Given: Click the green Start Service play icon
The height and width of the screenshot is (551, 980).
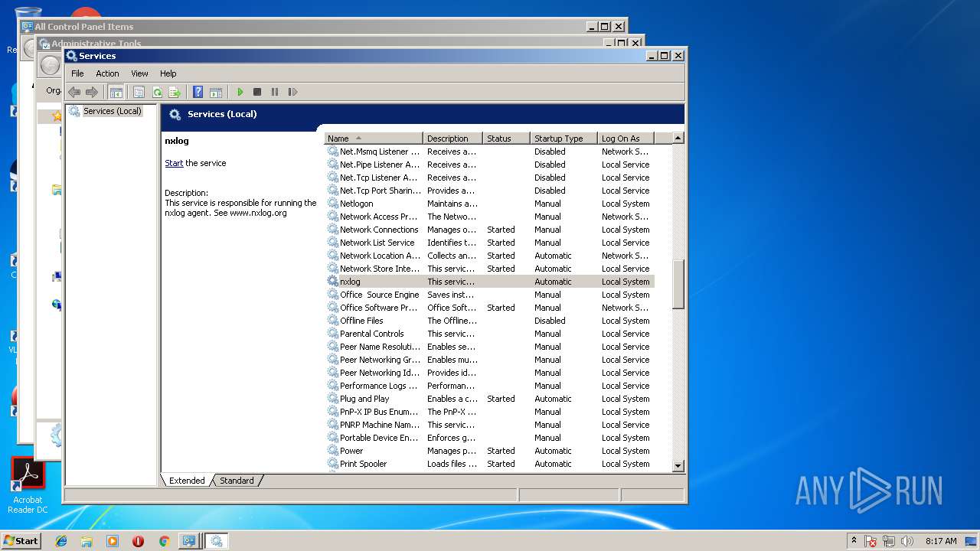Looking at the screenshot, I should [x=240, y=92].
